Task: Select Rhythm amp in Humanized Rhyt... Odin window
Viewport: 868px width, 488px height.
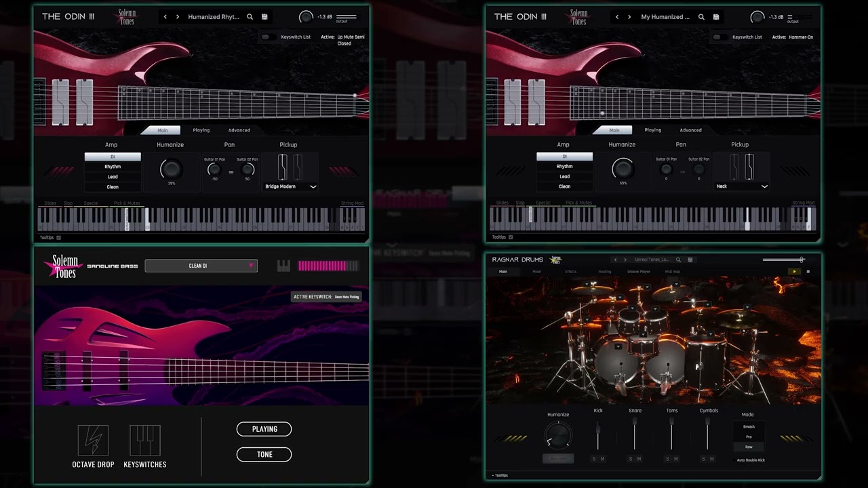Action: (x=113, y=167)
